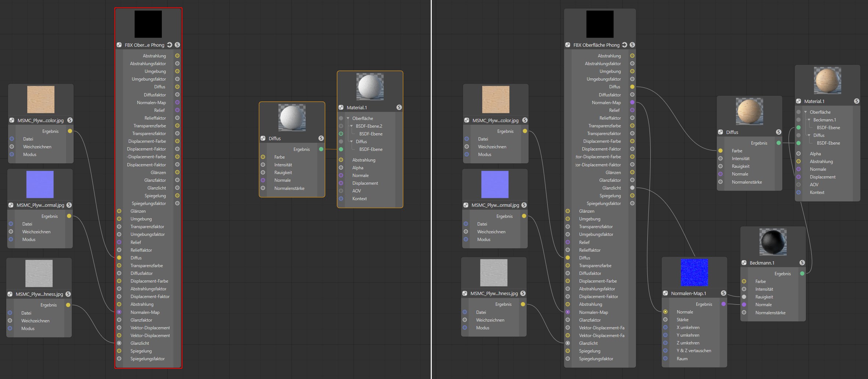Select the Beckmann.1 node title
Image resolution: width=868 pixels, height=379 pixels.
click(x=762, y=263)
